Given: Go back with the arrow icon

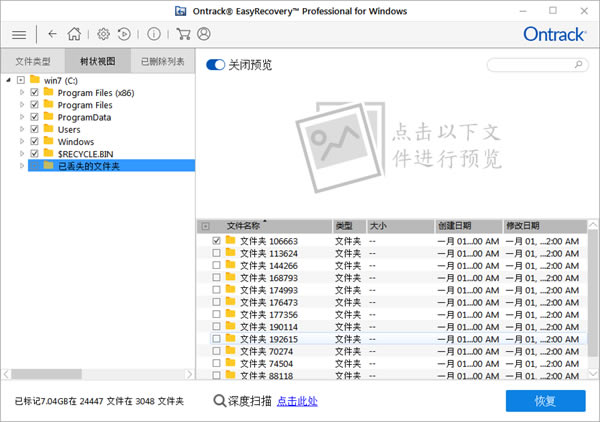Looking at the screenshot, I should pyautogui.click(x=52, y=34).
